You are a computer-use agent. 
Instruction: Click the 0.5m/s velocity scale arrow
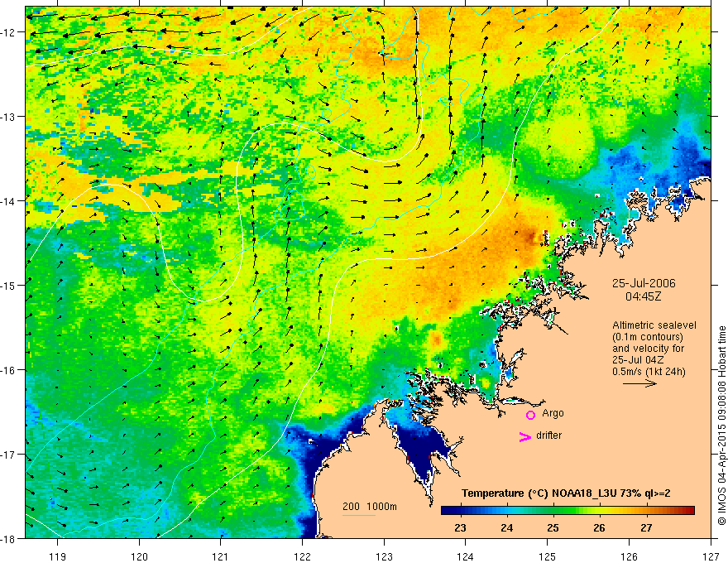(x=639, y=383)
